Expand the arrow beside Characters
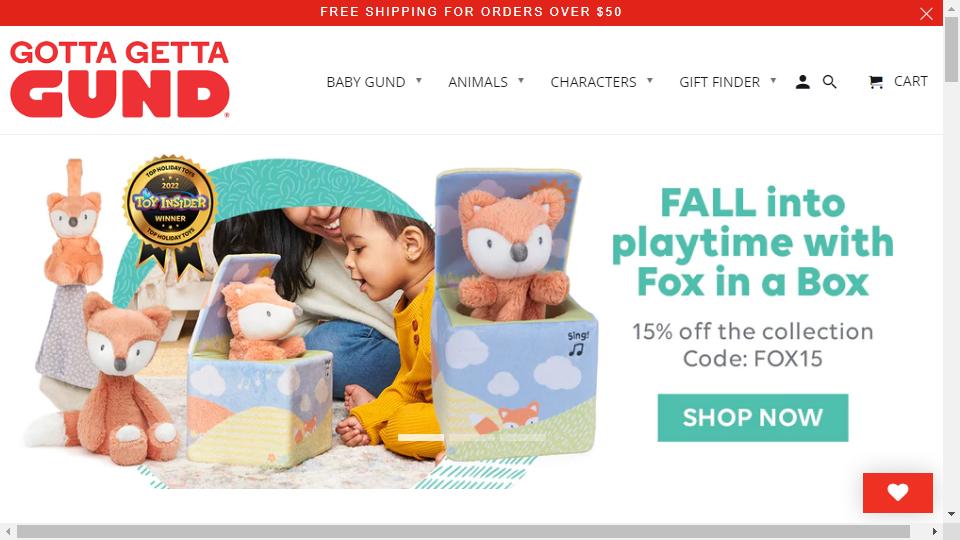 tap(650, 80)
